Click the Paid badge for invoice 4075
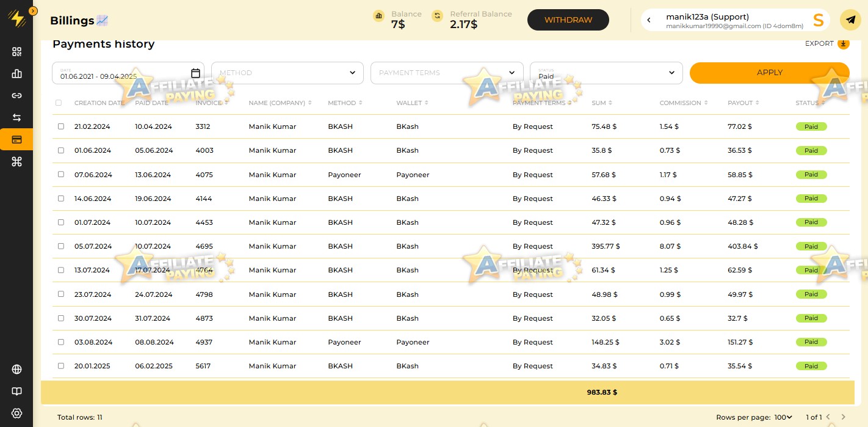The image size is (868, 427). tap(811, 175)
